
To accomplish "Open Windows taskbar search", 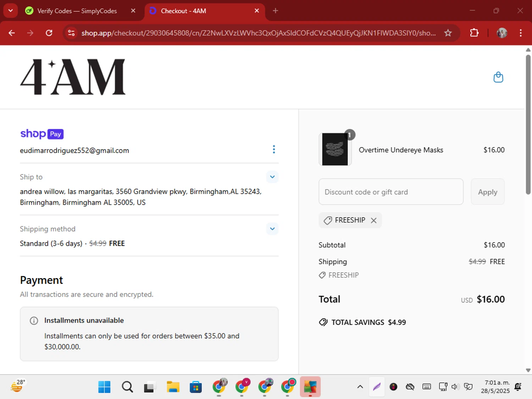I will [x=127, y=387].
